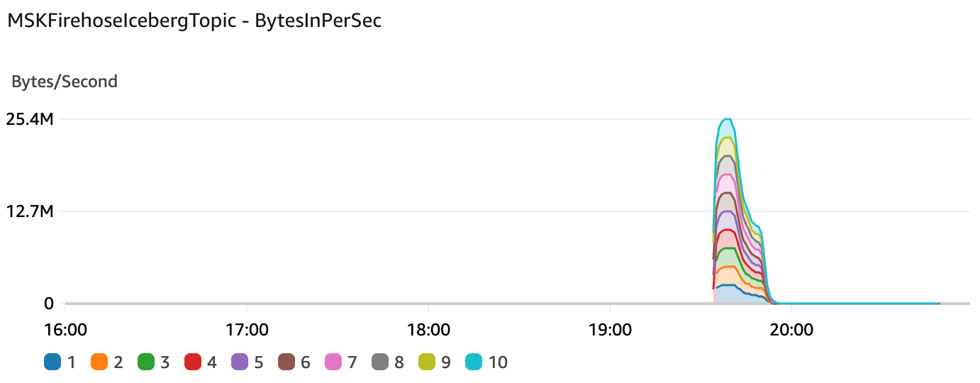Screen dimensions: 980x383
Task: Click the peak of the cyan stacked area
Action: click(x=725, y=120)
